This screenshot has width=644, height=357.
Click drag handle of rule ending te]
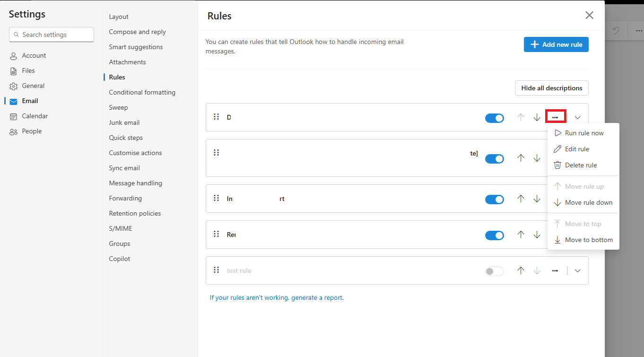click(x=216, y=152)
